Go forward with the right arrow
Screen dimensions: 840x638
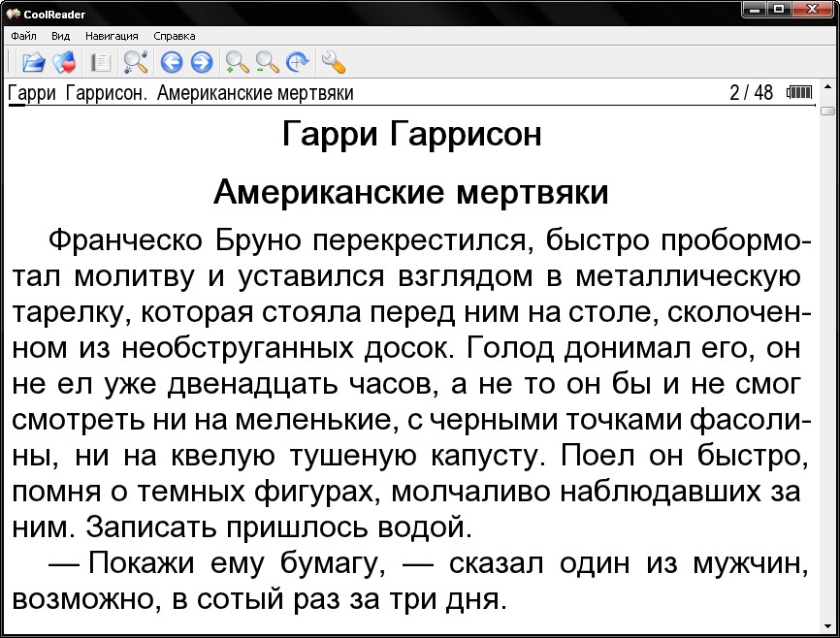[x=202, y=62]
